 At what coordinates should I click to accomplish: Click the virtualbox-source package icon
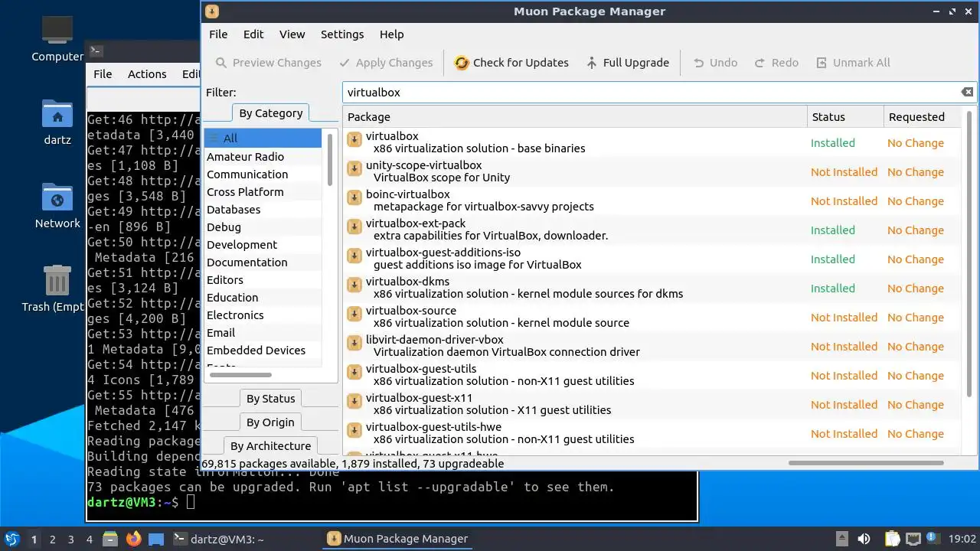[354, 314]
